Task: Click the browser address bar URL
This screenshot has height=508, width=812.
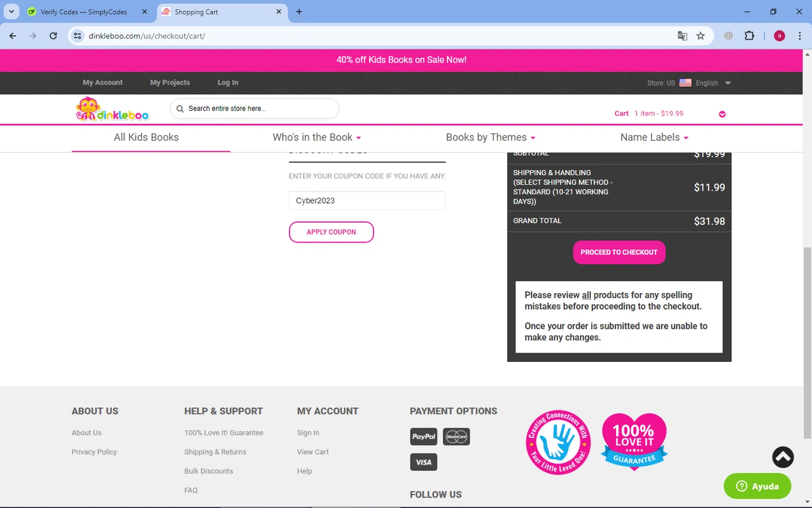Action: [x=147, y=36]
